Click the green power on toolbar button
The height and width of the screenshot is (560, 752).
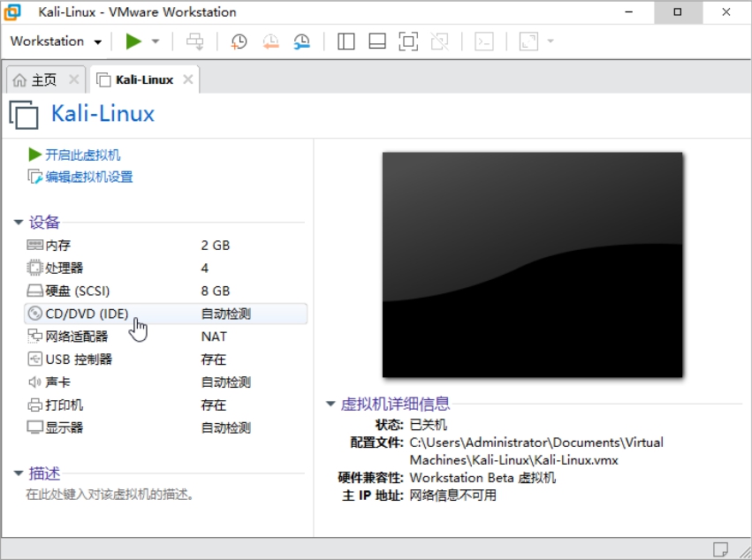pos(133,42)
